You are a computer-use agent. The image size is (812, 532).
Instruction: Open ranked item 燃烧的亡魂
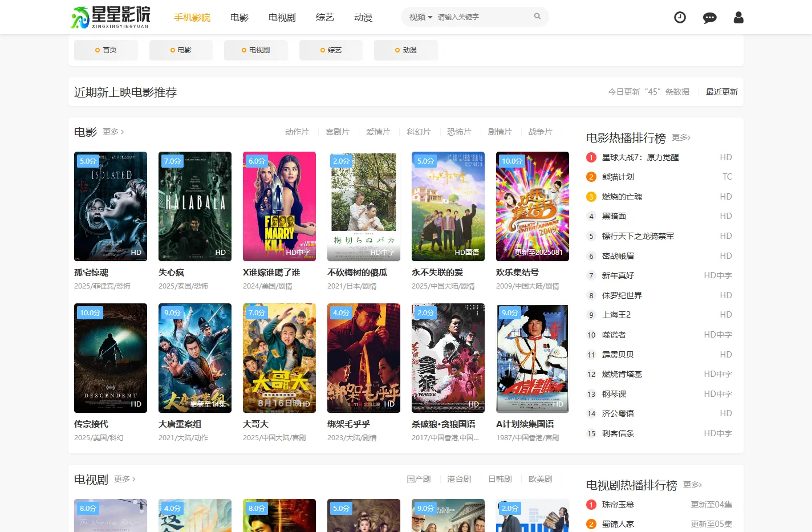pyautogui.click(x=622, y=197)
